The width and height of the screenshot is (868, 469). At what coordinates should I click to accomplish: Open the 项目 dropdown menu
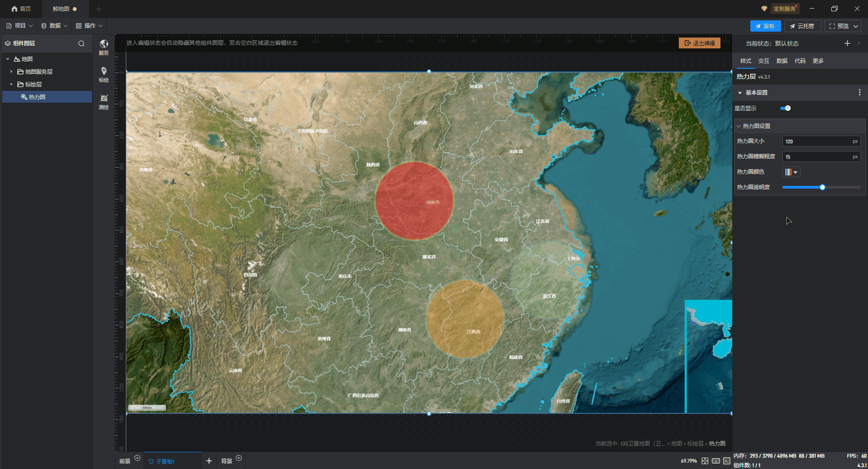[x=19, y=26]
